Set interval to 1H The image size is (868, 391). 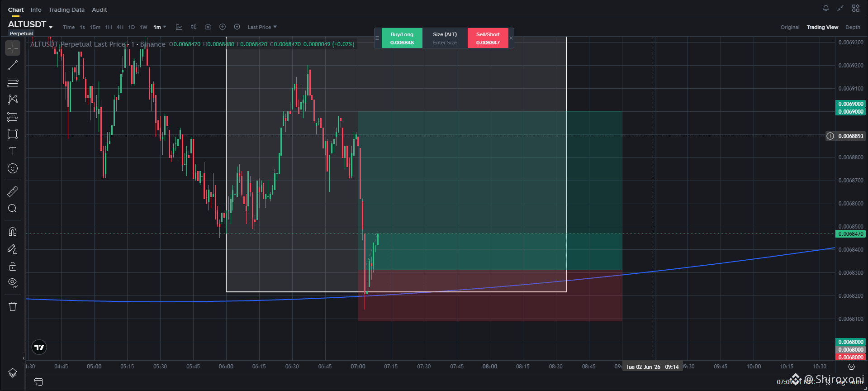(x=109, y=27)
